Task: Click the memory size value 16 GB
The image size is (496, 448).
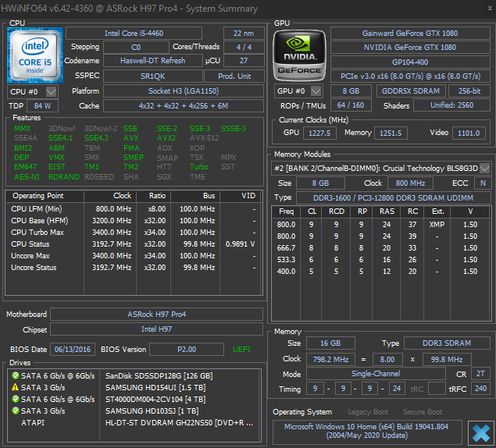Action: point(330,343)
